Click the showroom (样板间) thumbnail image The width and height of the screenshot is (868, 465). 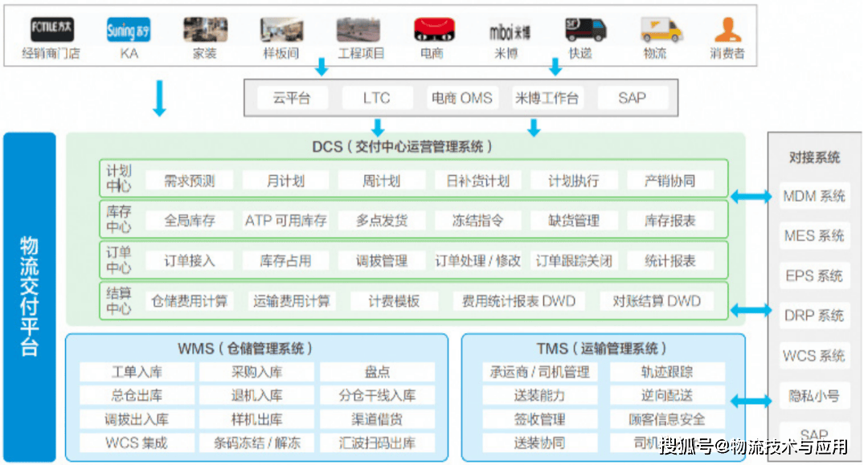click(x=281, y=31)
